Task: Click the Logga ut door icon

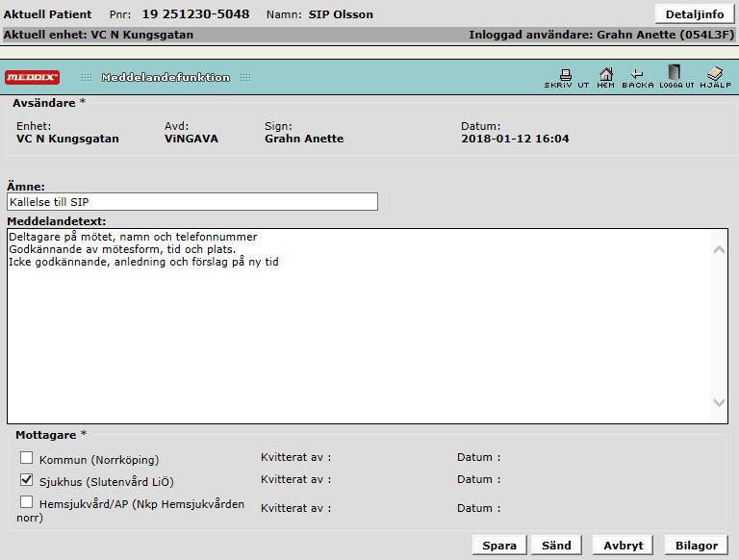Action: pos(676,77)
